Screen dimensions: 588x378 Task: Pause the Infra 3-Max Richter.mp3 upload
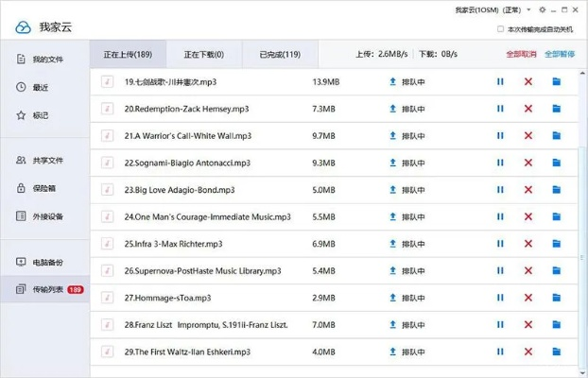click(x=500, y=244)
